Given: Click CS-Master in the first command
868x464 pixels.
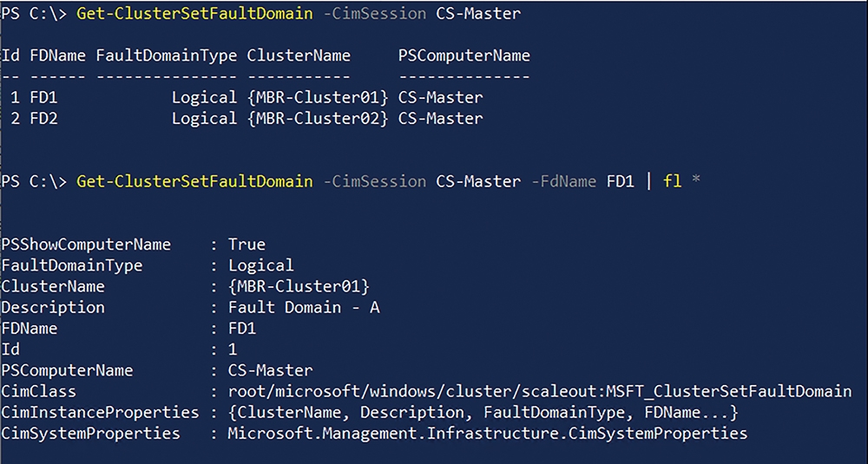Looking at the screenshot, I should tap(478, 13).
